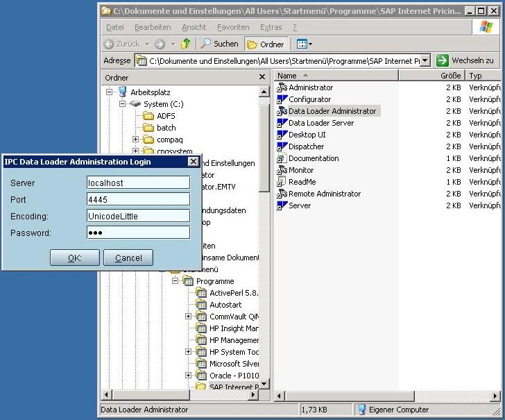
Task: Focus the Password field
Action: coord(139,233)
